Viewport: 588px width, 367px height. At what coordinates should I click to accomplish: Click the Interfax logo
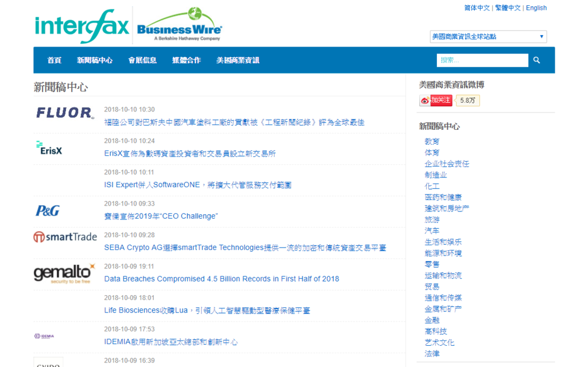tap(82, 26)
